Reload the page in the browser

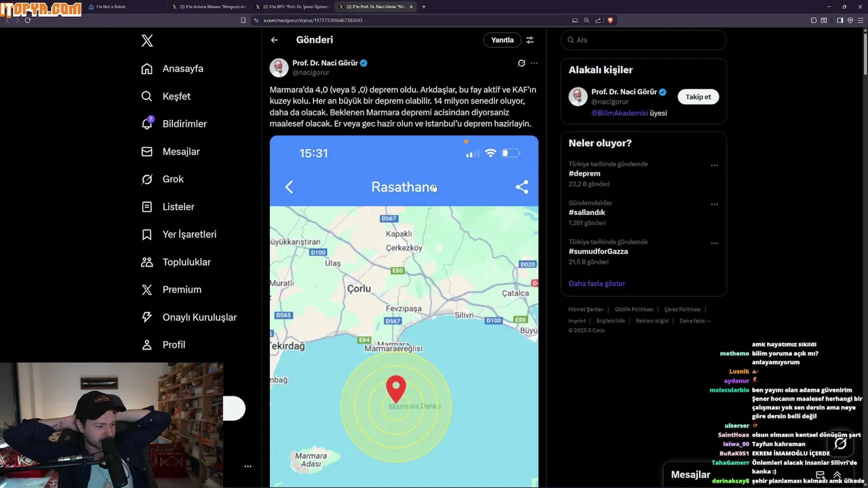27,20
